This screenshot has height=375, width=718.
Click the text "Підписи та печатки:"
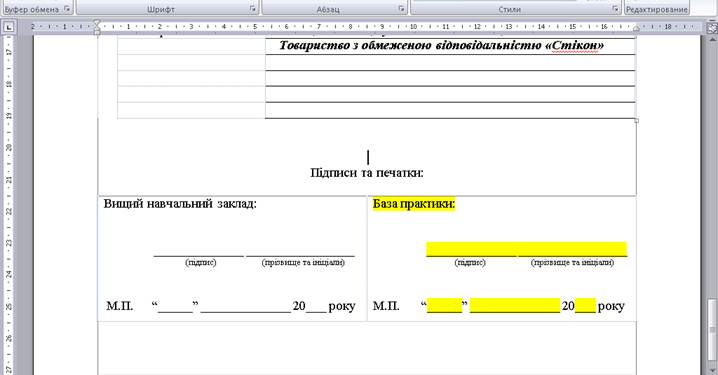367,173
